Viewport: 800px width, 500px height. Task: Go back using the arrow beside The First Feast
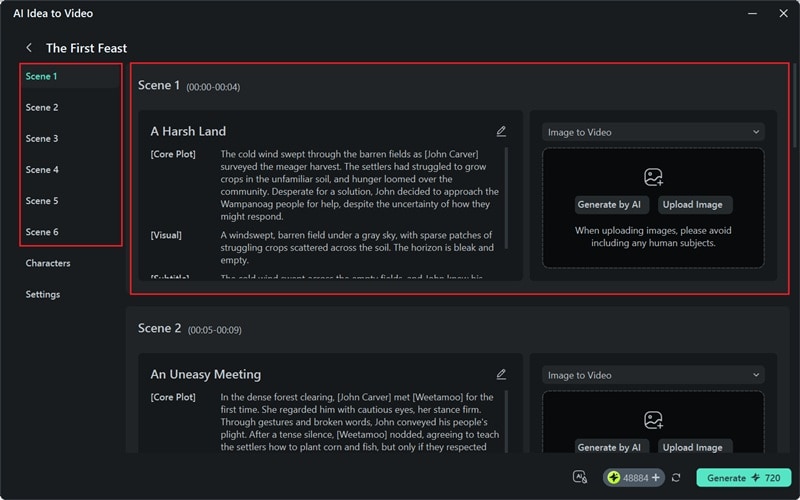point(29,47)
